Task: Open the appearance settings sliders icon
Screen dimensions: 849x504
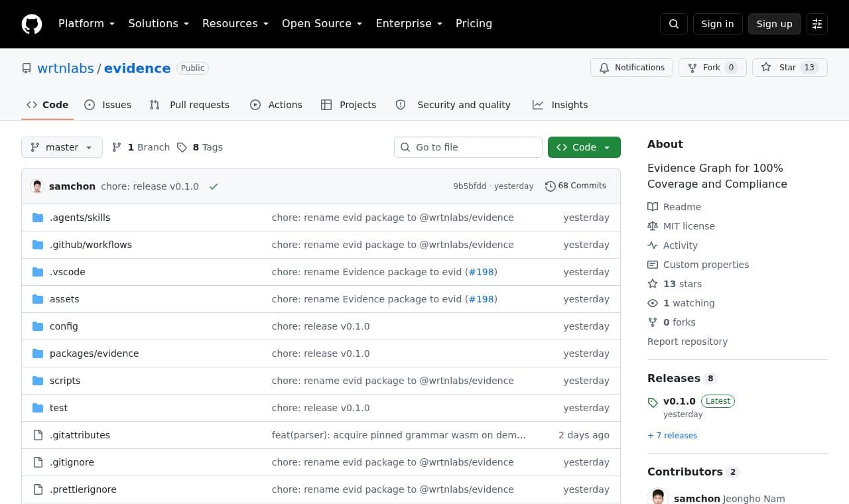Action: click(817, 24)
